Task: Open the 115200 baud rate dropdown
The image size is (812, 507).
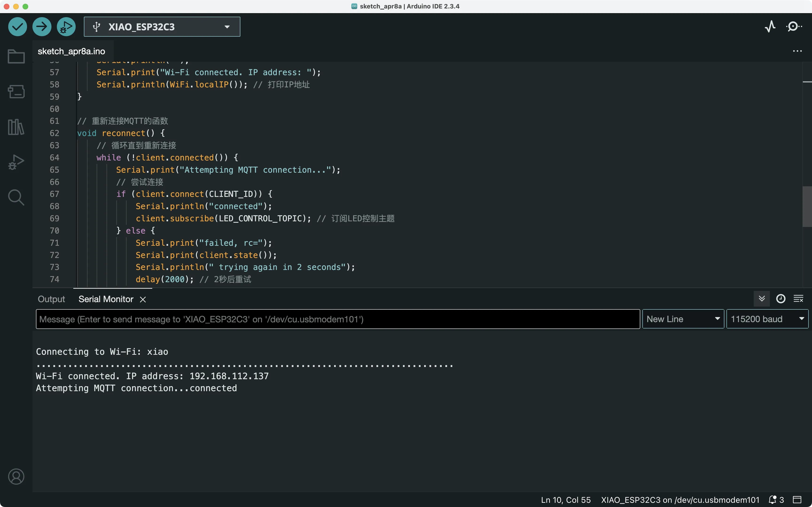Action: (767, 319)
